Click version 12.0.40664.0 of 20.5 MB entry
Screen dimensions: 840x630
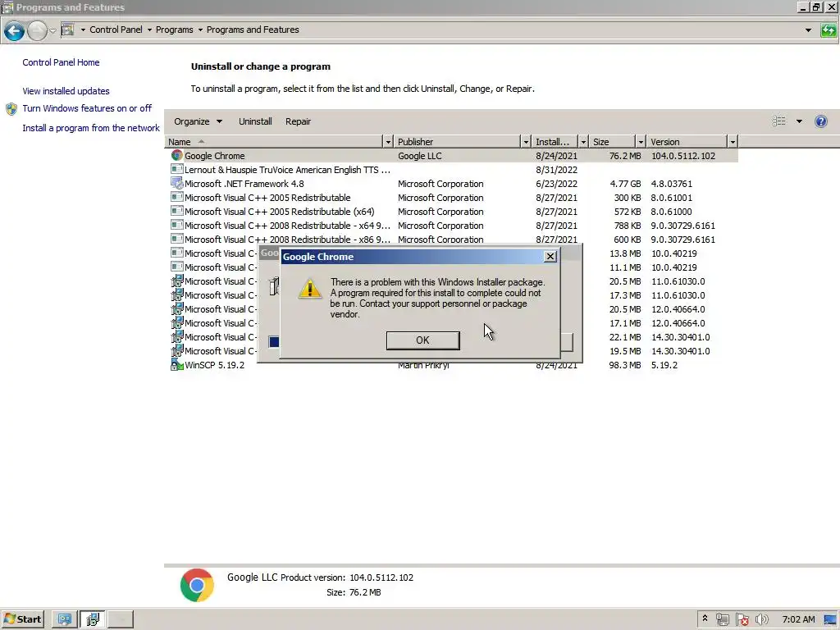pos(678,309)
